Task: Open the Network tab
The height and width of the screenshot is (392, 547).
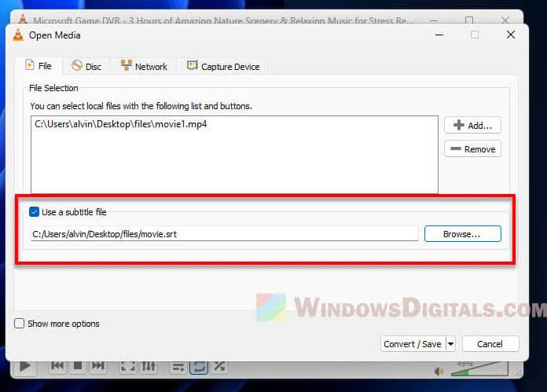Action: tap(144, 66)
